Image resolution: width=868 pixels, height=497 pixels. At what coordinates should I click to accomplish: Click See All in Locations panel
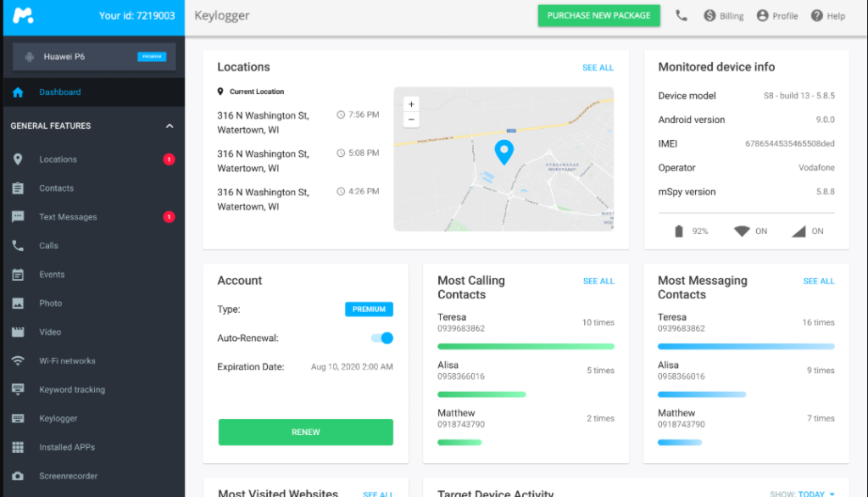(598, 68)
